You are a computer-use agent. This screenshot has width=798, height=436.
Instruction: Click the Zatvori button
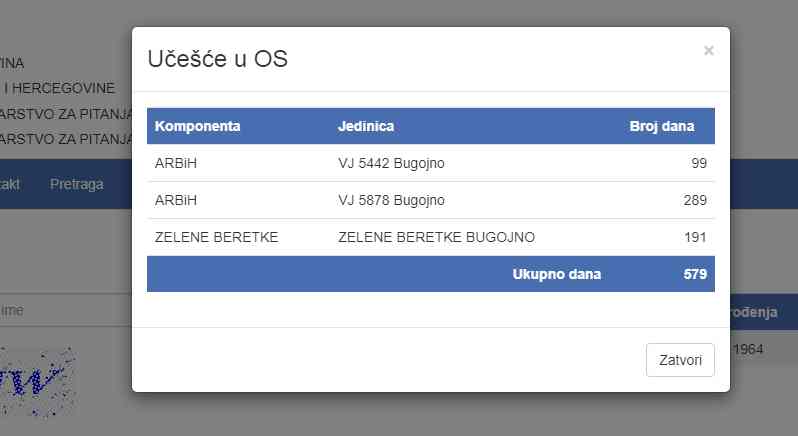click(680, 360)
